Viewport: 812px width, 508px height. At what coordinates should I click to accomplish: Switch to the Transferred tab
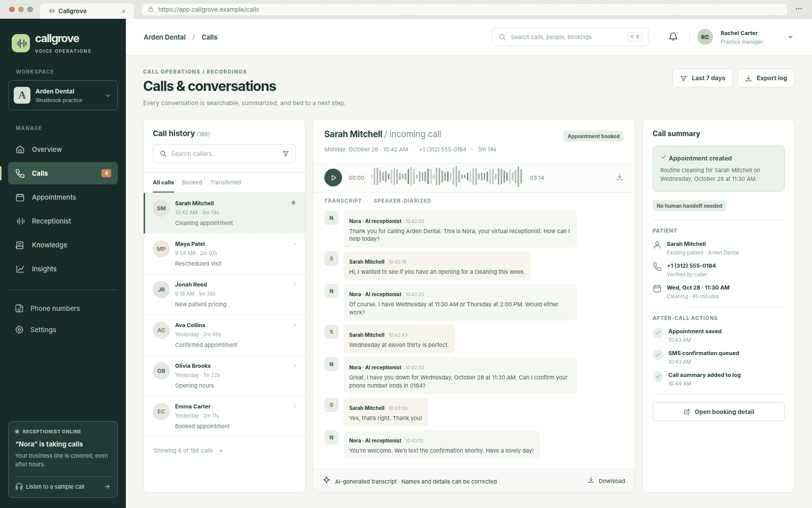[225, 182]
